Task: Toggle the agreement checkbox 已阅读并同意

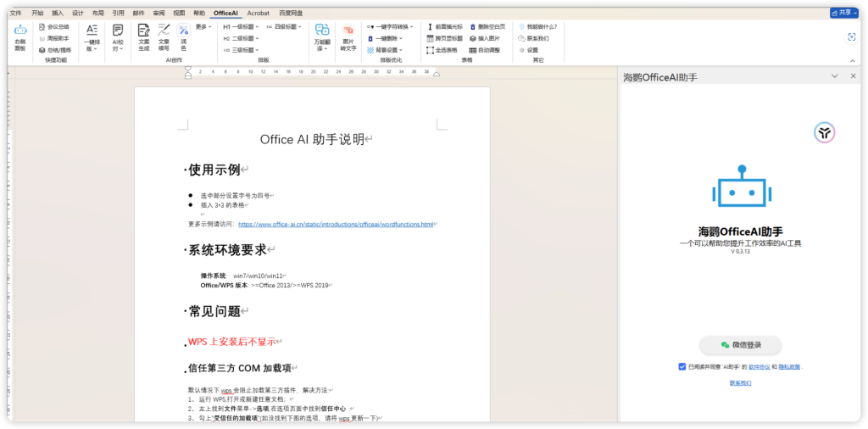Action: (x=682, y=366)
